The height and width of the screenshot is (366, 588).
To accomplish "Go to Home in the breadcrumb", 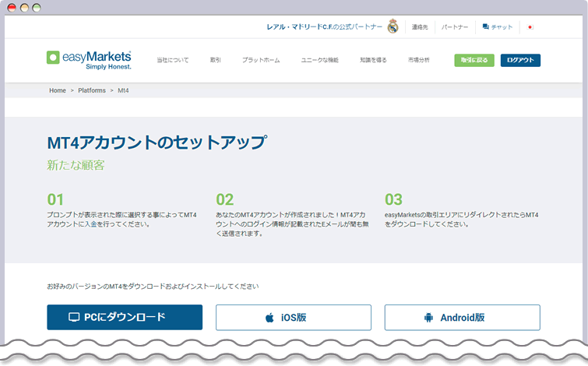I will pyautogui.click(x=58, y=90).
